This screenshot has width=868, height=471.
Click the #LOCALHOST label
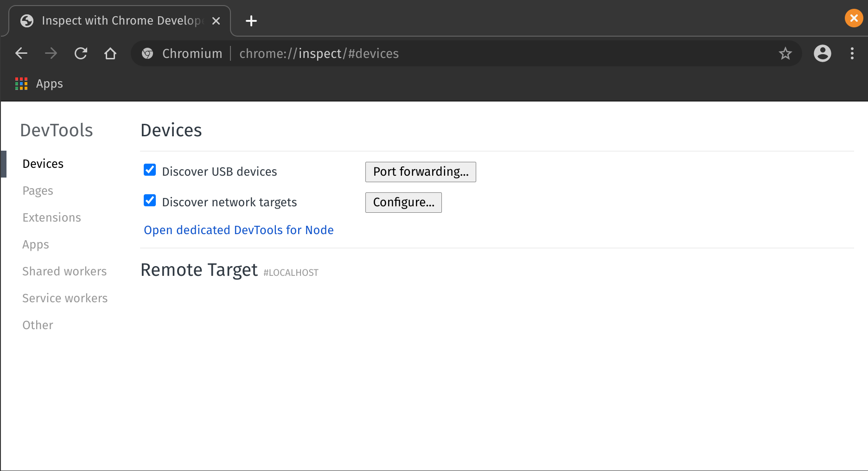tap(291, 273)
